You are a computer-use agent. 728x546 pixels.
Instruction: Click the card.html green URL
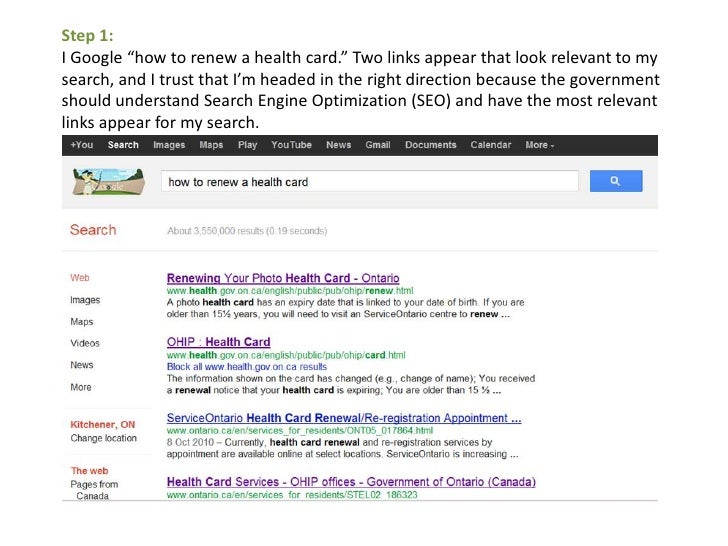[286, 355]
